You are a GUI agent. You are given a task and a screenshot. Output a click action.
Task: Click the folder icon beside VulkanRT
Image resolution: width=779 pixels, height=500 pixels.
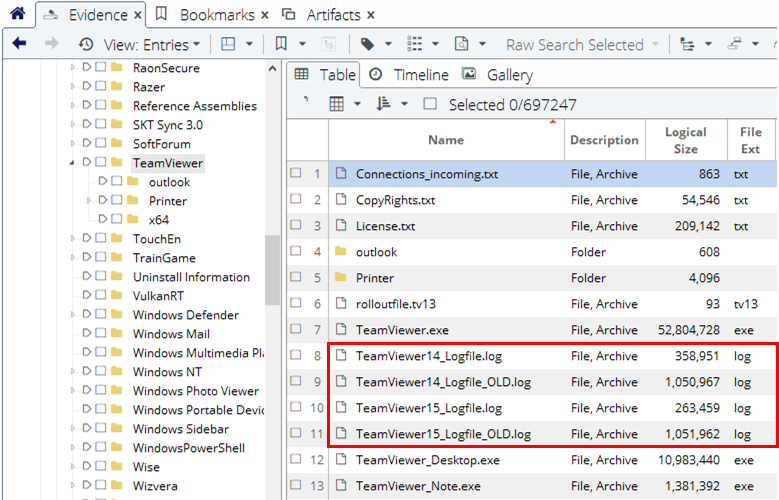[x=117, y=295]
